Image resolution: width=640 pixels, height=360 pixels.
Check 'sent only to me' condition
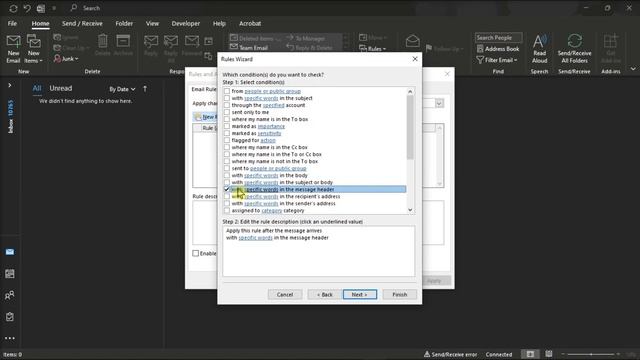click(227, 112)
